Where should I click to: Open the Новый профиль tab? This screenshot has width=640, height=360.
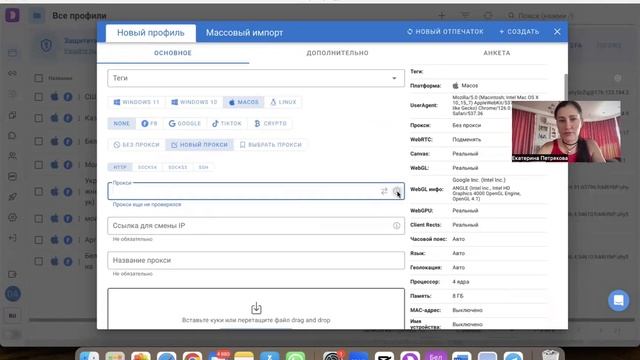[151, 33]
